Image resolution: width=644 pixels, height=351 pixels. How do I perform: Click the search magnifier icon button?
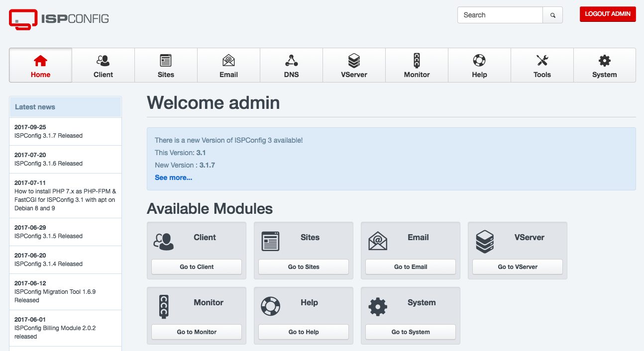coord(552,15)
